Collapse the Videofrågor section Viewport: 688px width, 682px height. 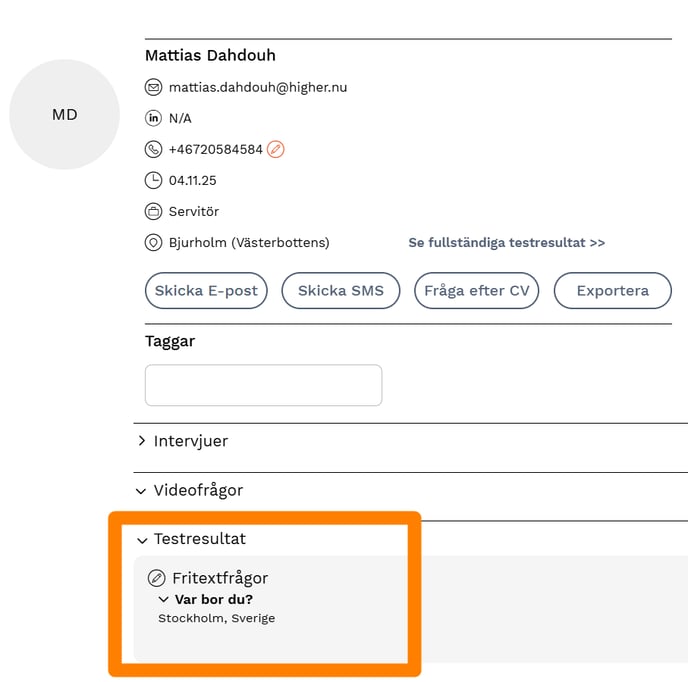click(x=142, y=491)
